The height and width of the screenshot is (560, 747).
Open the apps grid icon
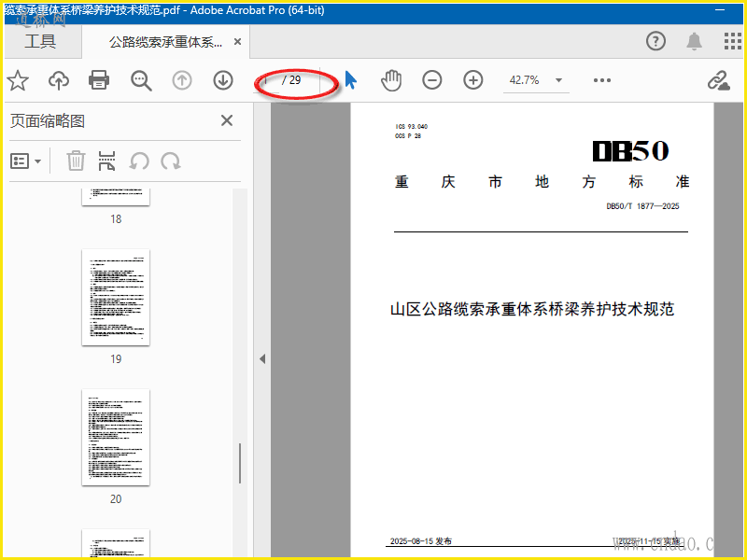click(732, 41)
